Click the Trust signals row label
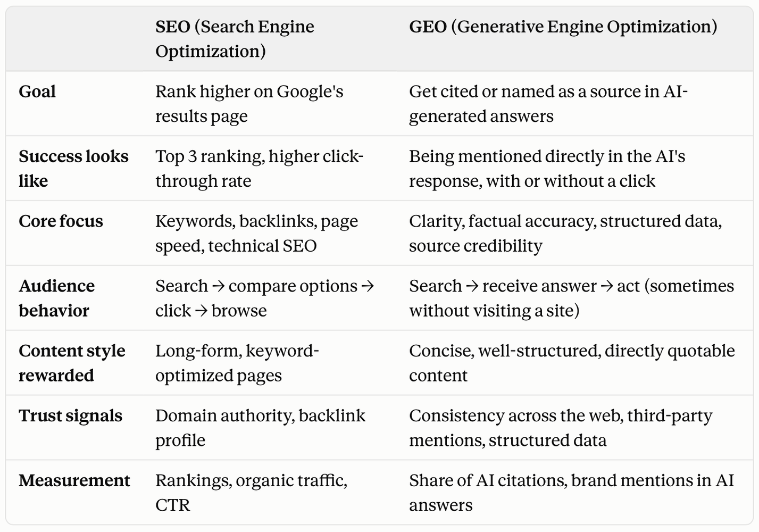This screenshot has width=759, height=532. click(70, 416)
